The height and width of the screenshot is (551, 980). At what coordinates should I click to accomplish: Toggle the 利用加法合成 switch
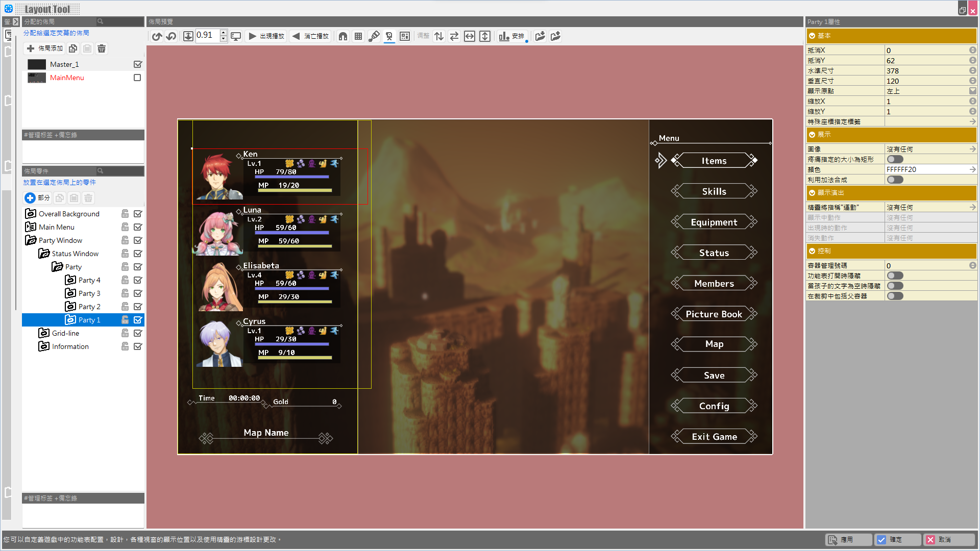tap(895, 180)
